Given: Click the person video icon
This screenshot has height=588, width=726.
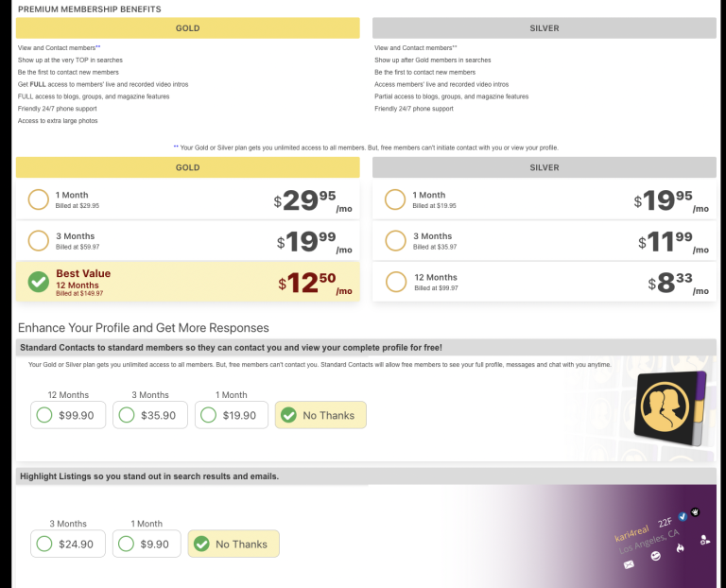Looking at the screenshot, I should coord(704,541).
